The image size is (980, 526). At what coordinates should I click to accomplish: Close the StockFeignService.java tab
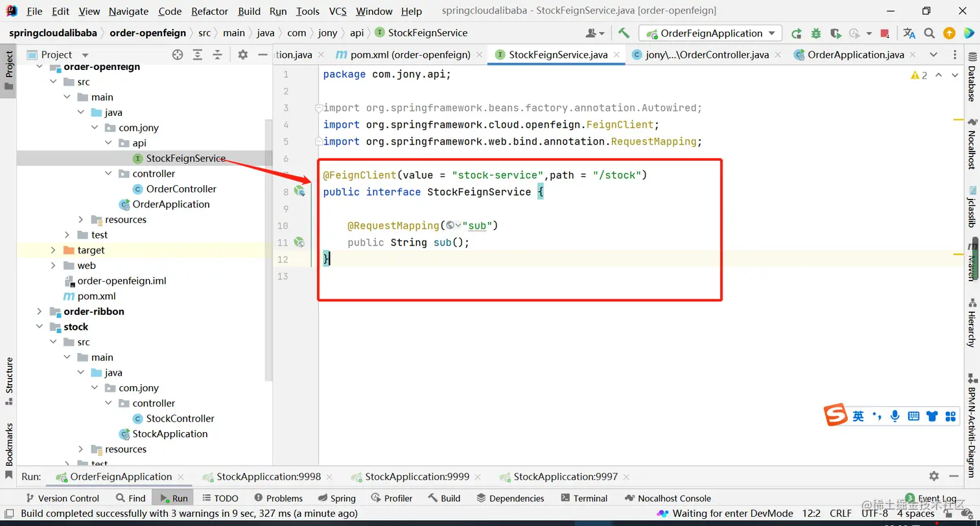[616, 55]
